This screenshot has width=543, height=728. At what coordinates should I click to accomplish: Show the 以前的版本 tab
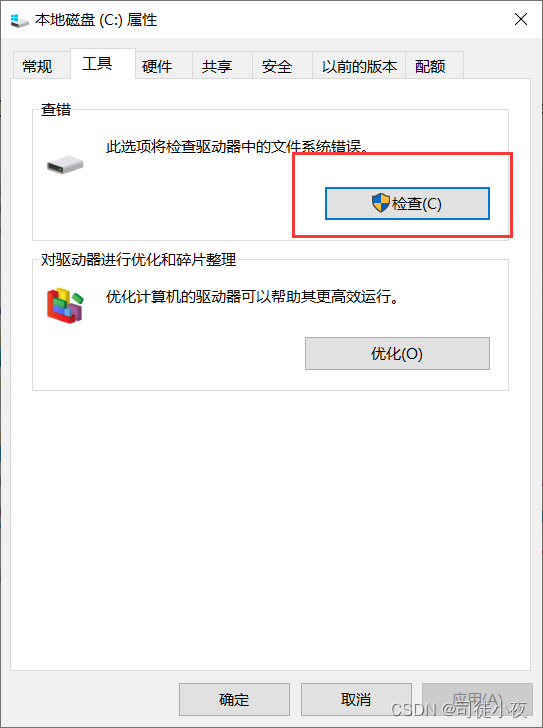[359, 66]
